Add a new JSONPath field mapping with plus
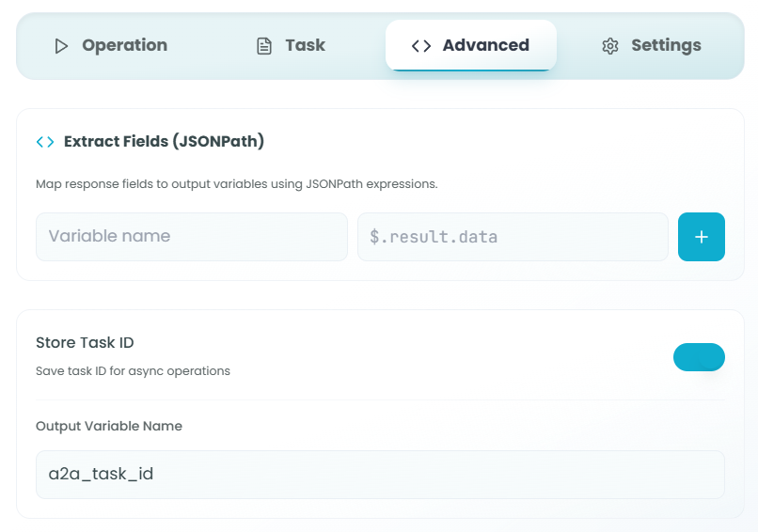758x532 pixels. pos(701,237)
